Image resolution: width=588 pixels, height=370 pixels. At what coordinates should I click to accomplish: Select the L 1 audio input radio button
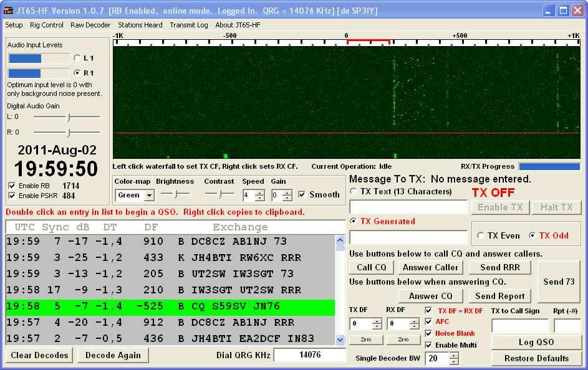coord(77,58)
